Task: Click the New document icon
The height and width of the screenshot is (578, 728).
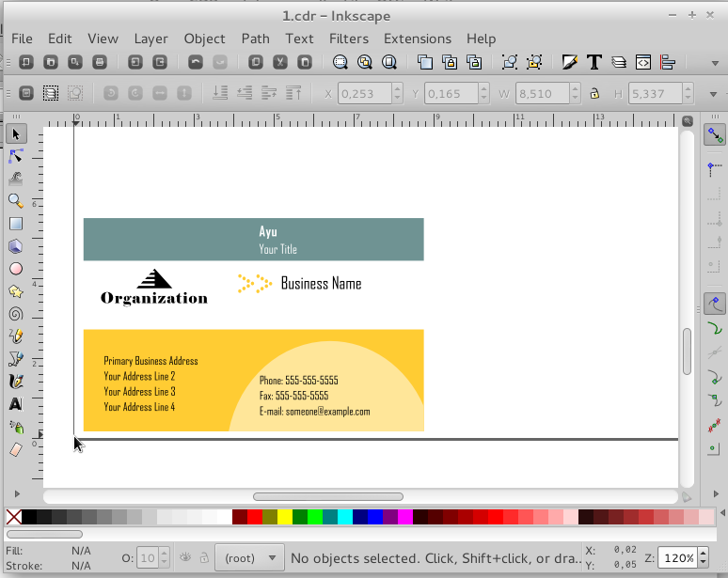Action: [26, 62]
